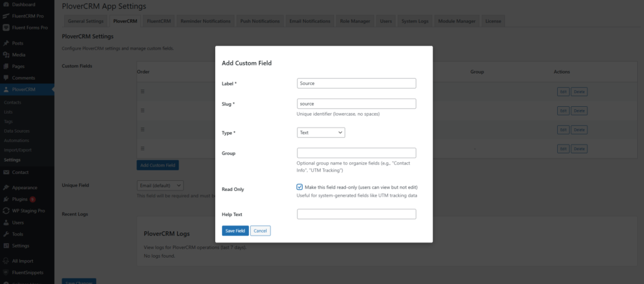Open Automations submenu item

click(16, 140)
